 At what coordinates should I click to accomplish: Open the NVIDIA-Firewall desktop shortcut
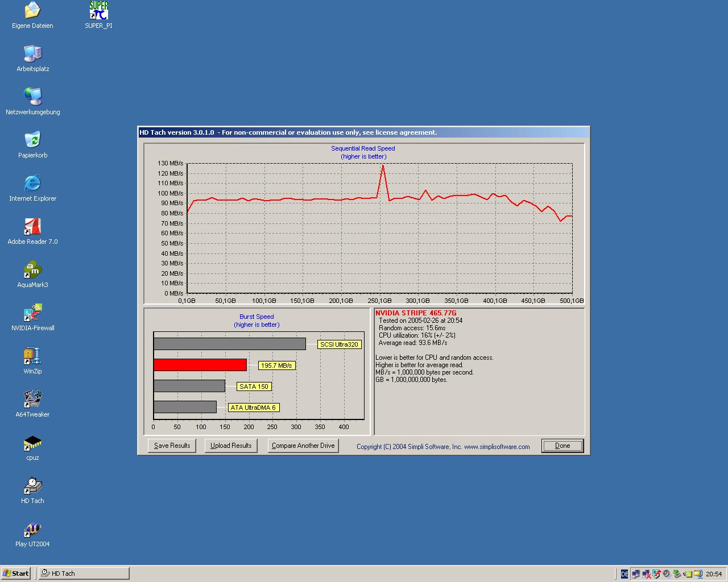[32, 318]
